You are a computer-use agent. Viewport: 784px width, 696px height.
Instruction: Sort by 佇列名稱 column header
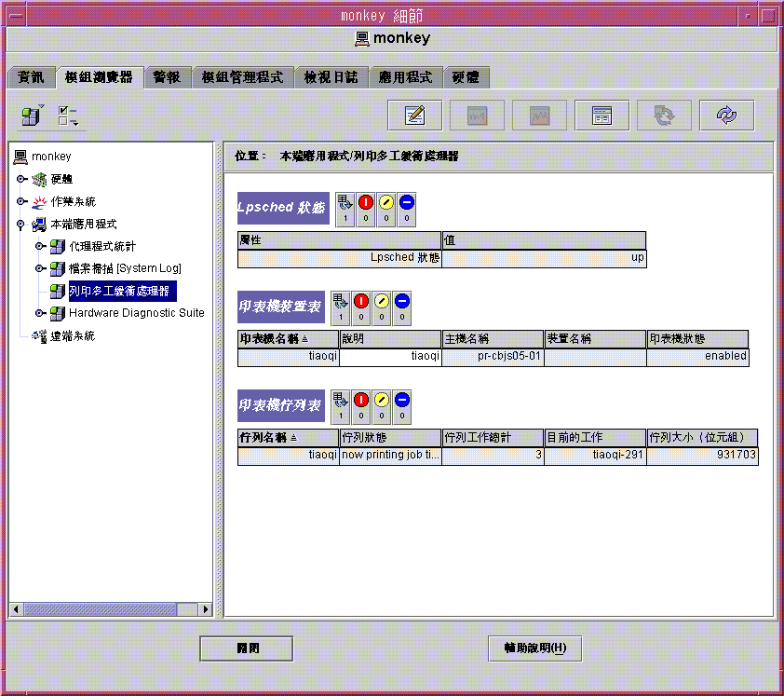tap(289, 438)
